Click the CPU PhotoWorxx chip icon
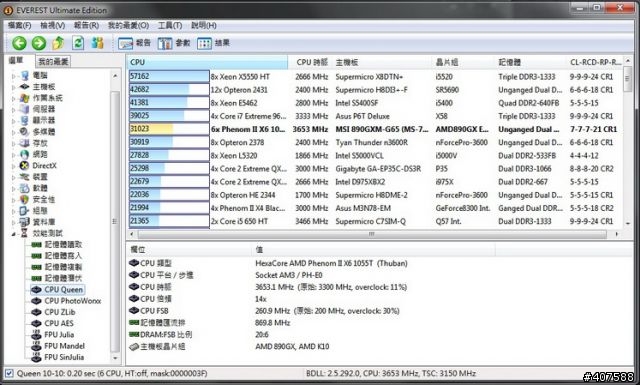Image resolution: width=640 pixels, height=385 pixels. pyautogui.click(x=36, y=301)
